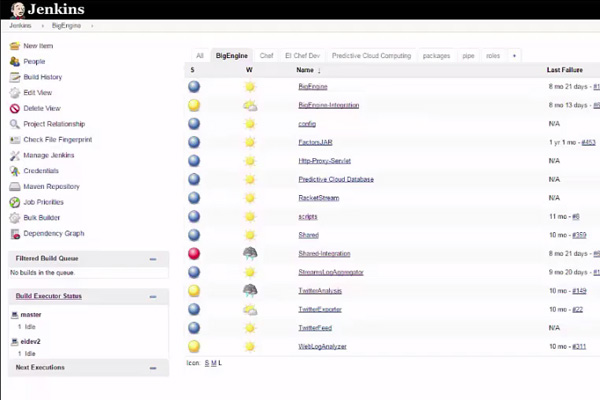Switch to the pipe tab

coord(468,56)
